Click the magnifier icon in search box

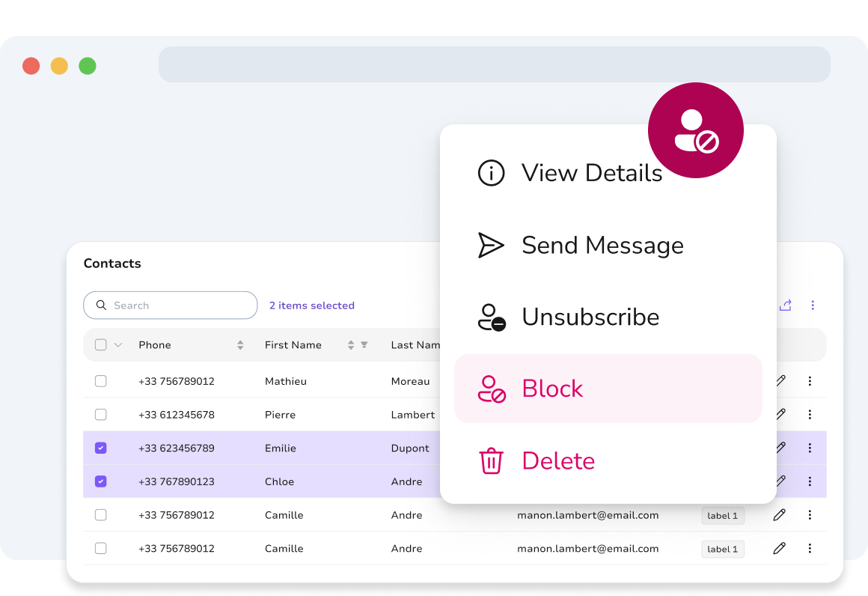(x=101, y=305)
